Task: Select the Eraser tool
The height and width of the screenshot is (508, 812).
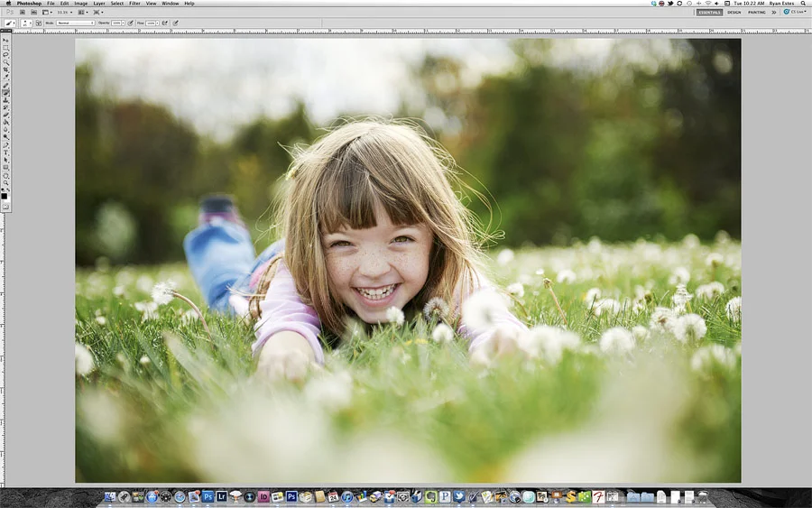Action: tap(5, 114)
